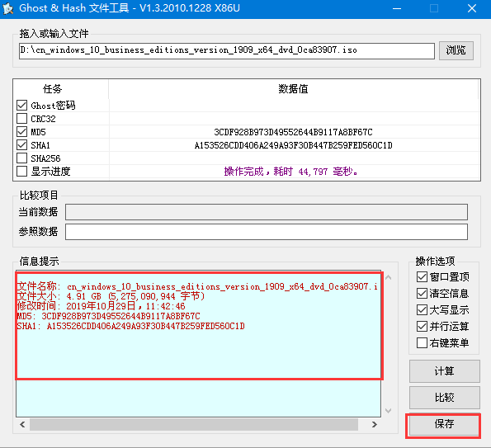Click the MD5 line in info box
Image resolution: width=491 pixels, height=448 pixels.
(x=108, y=316)
